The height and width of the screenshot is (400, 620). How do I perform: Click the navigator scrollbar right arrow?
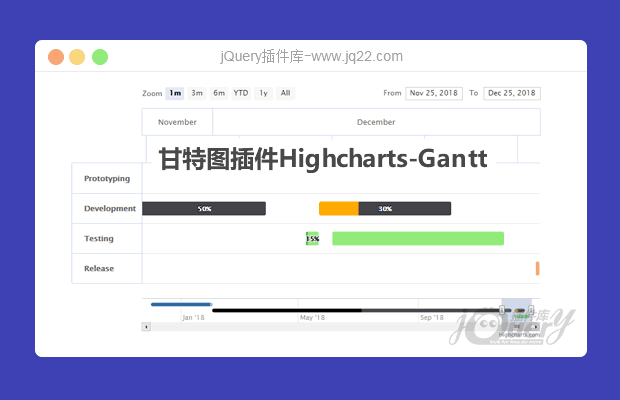point(535,327)
